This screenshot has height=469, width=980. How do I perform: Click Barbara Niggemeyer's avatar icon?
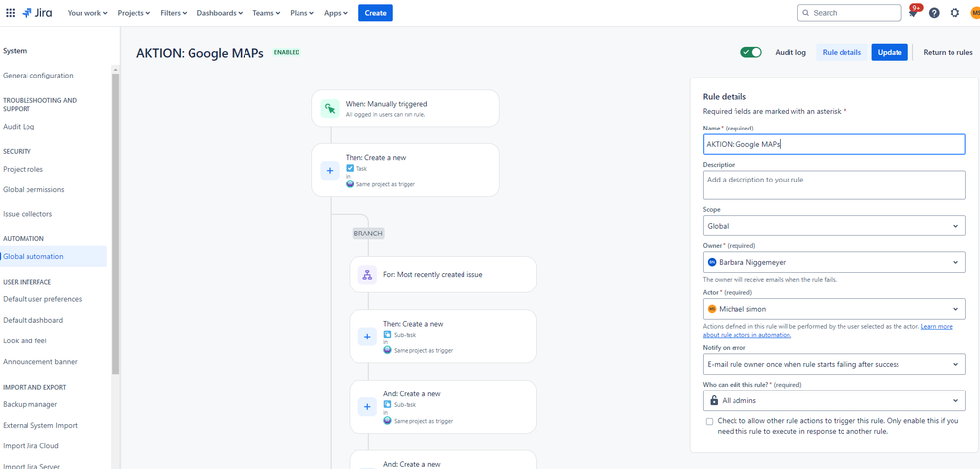tap(711, 262)
